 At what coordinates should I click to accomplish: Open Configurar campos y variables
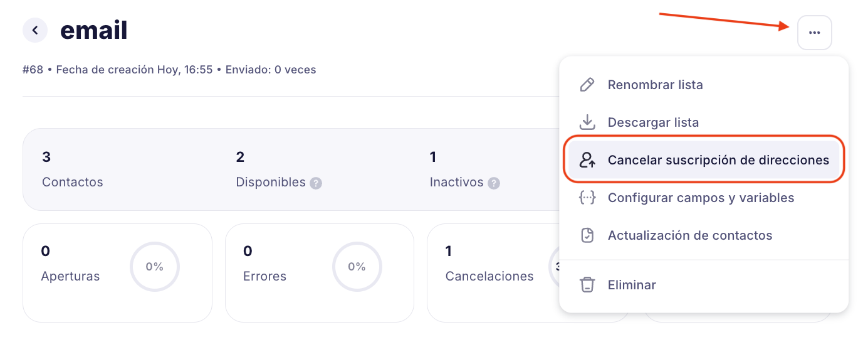click(701, 198)
